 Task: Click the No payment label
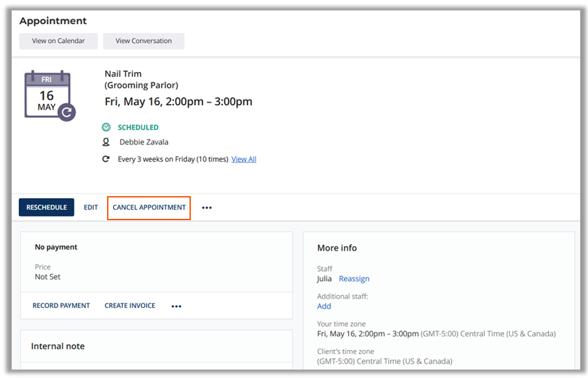tap(56, 247)
